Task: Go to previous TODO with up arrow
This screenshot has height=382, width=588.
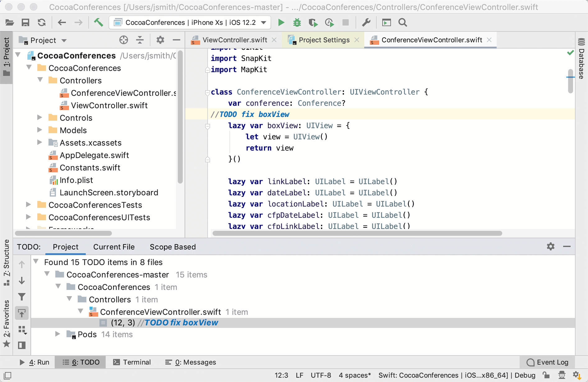Action: tap(22, 264)
